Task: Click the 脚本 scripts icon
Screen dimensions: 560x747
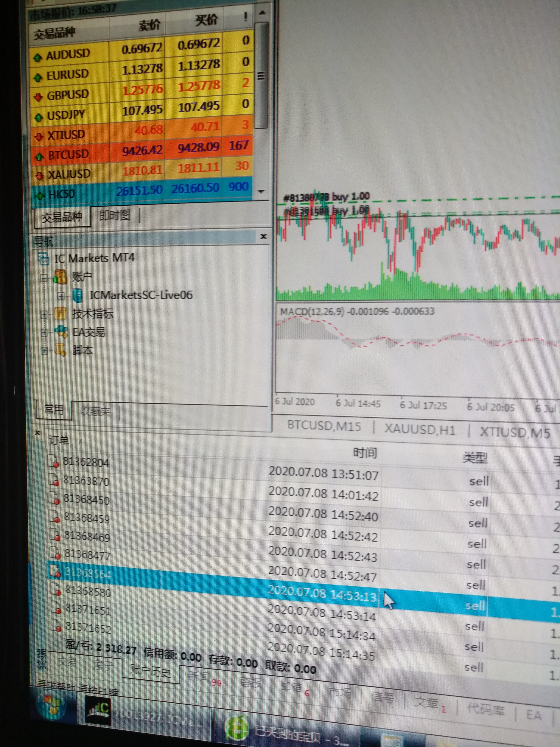Action: click(x=60, y=350)
